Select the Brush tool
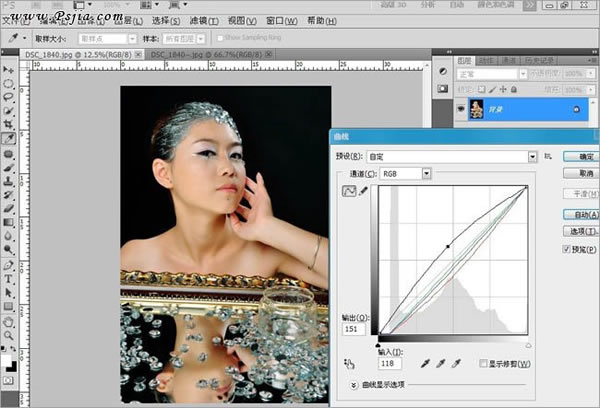 8,168
